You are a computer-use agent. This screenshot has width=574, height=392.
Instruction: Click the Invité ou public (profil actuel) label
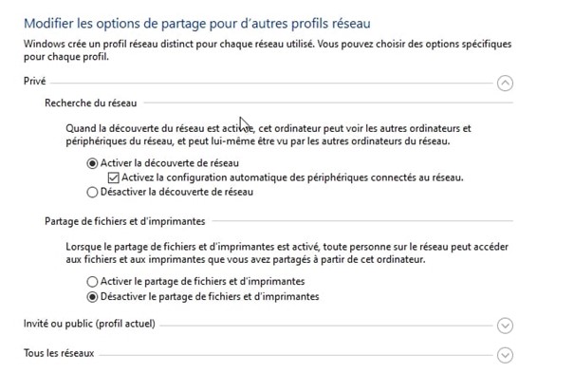(88, 325)
